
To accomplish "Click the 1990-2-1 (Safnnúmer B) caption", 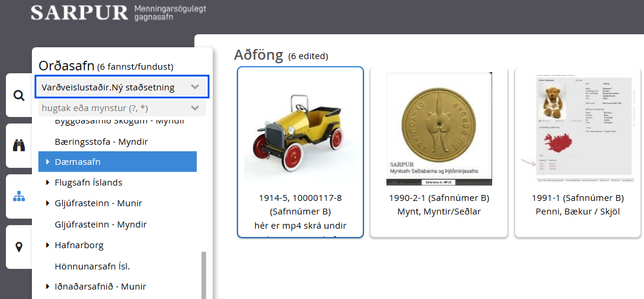I will click(x=439, y=198).
